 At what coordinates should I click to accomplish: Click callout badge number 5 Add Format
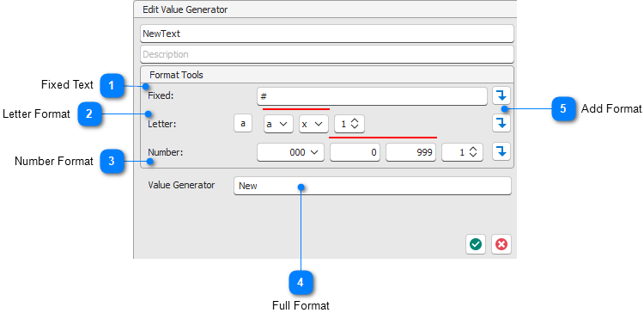click(x=563, y=109)
